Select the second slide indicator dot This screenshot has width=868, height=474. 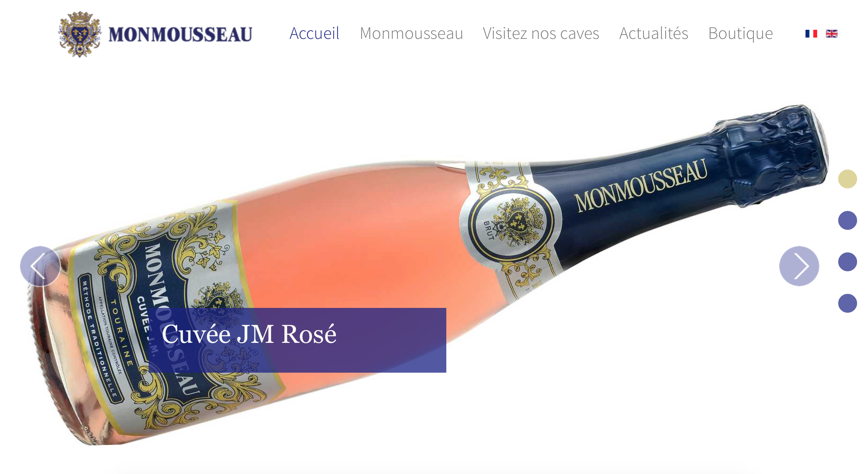[x=847, y=220]
